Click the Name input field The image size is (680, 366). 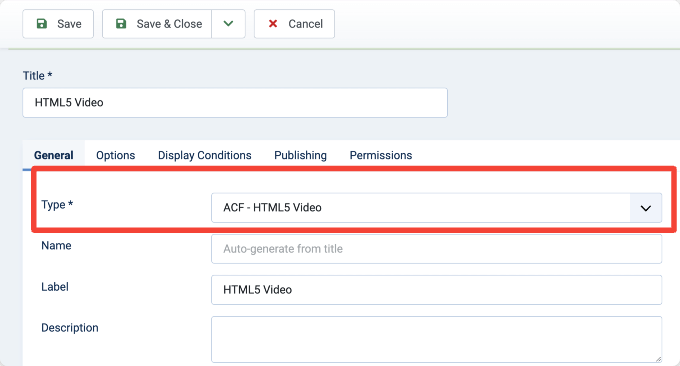tap(437, 249)
